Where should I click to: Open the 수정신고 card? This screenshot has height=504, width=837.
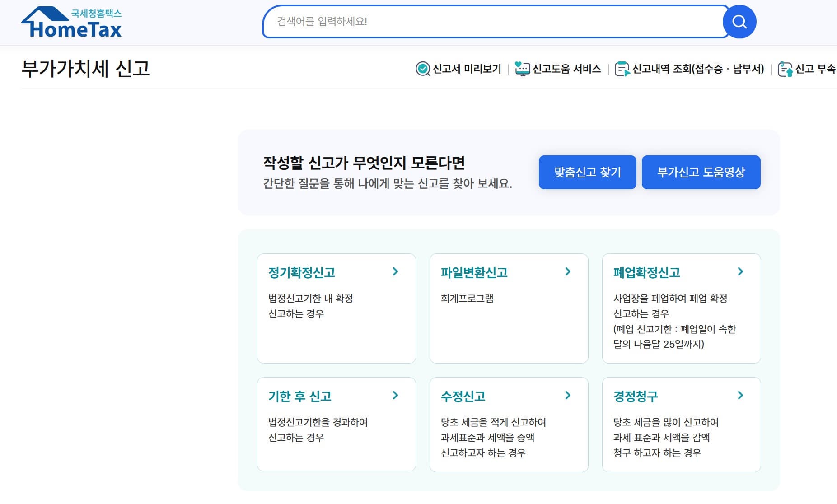[x=509, y=425]
